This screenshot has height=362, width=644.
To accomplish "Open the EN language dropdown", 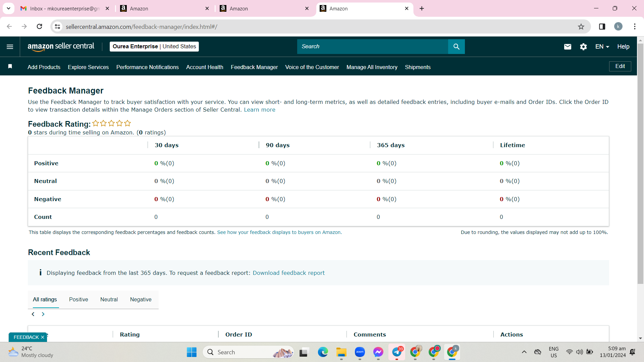I will (x=602, y=47).
